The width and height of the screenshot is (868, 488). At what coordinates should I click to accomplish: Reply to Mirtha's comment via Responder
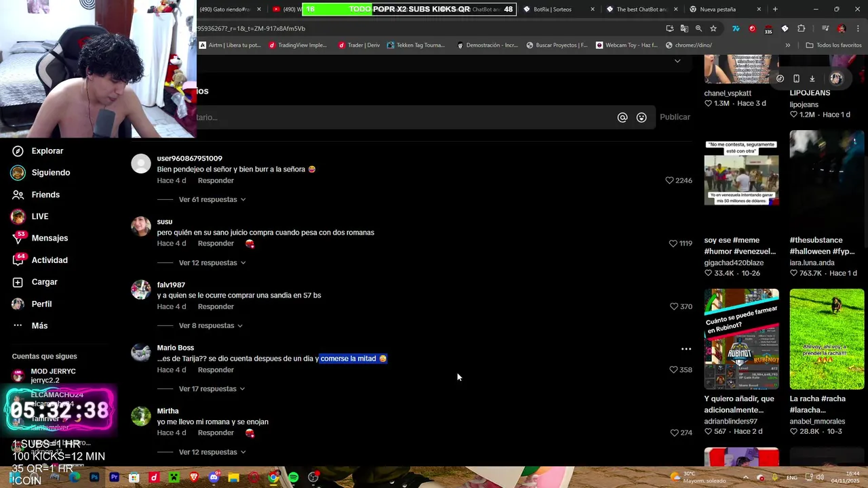coord(216,432)
